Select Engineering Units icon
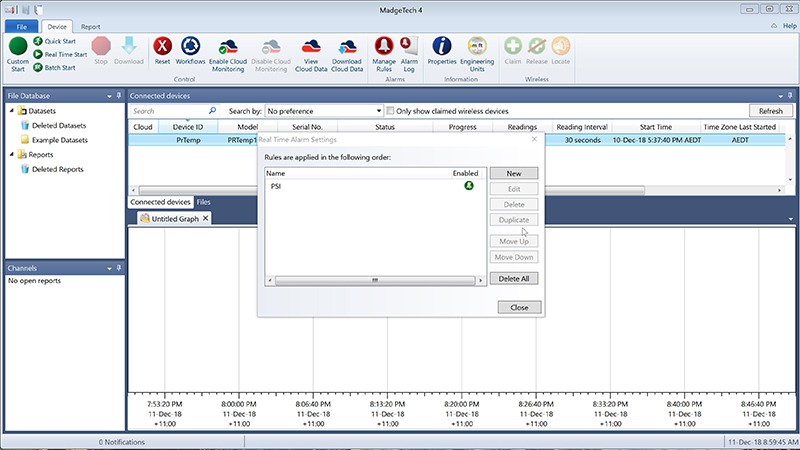The width and height of the screenshot is (800, 450). pyautogui.click(x=477, y=47)
